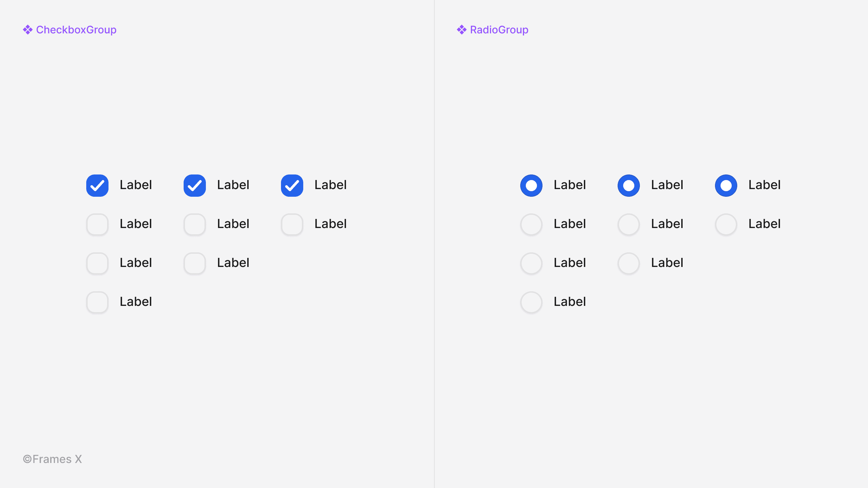The height and width of the screenshot is (488, 868).
Task: Select the rightmost radio button in row two
Action: 726,224
